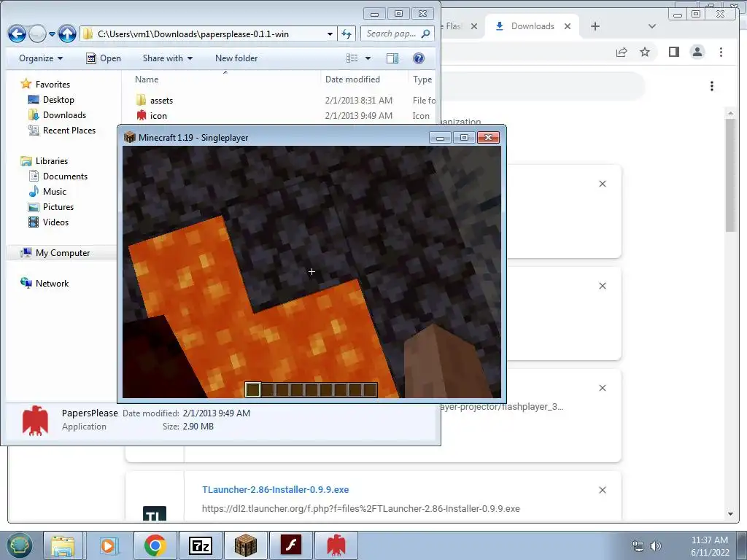
Task: Open Downloads page more actions menu
Action: click(712, 86)
